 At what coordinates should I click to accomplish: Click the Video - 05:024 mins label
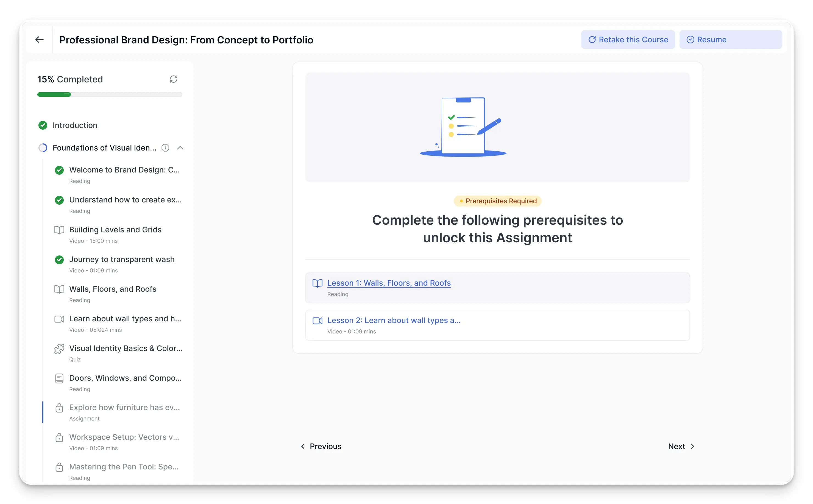point(95,330)
